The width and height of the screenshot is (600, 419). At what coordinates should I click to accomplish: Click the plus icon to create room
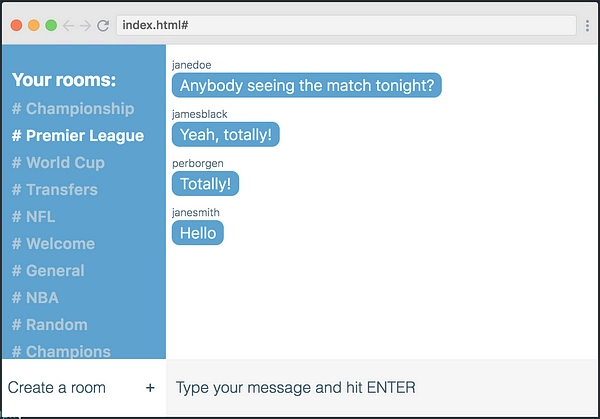150,388
